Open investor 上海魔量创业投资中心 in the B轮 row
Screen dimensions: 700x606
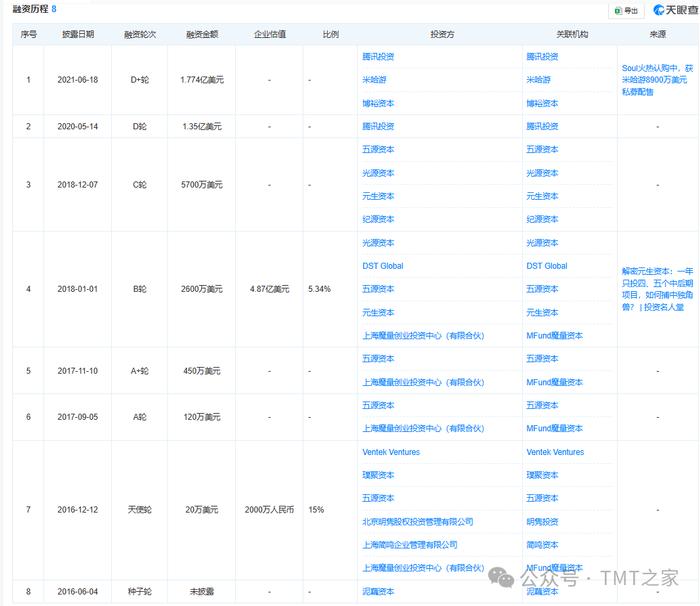[423, 335]
